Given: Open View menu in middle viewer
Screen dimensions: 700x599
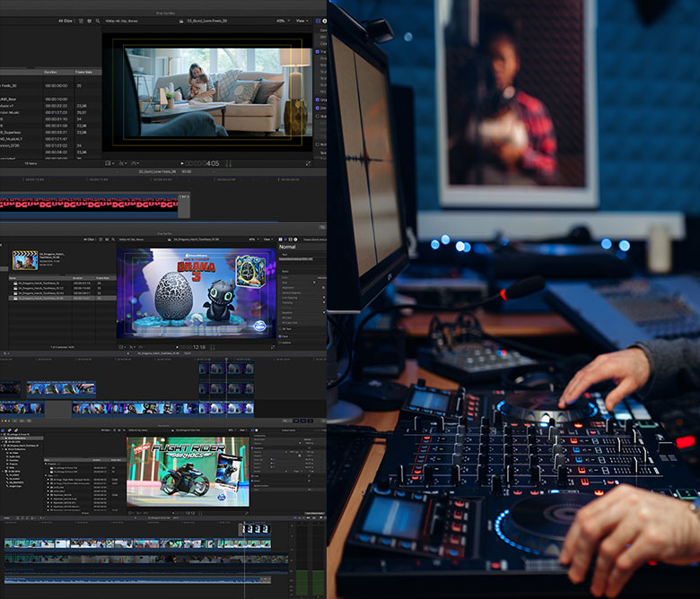Looking at the screenshot, I should point(267,239).
